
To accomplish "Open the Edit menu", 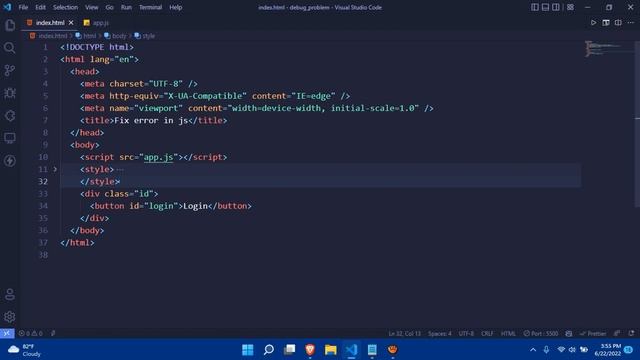I will click(40, 7).
